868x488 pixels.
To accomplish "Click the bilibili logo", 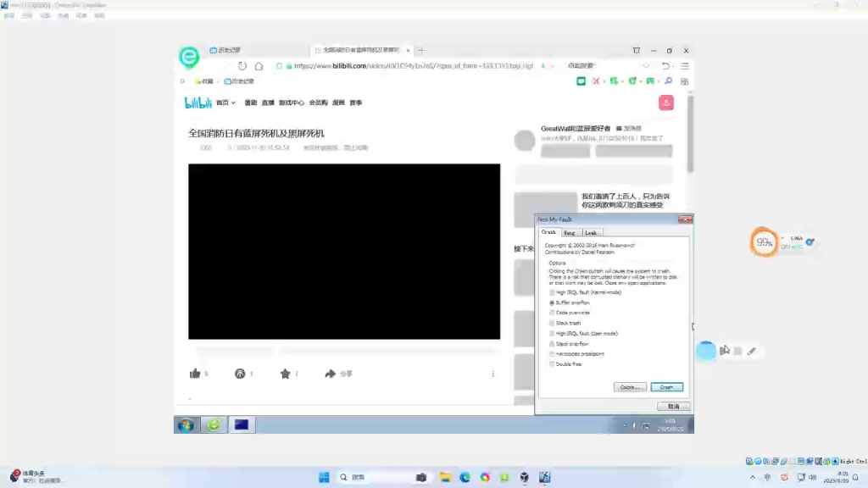I will tap(198, 103).
